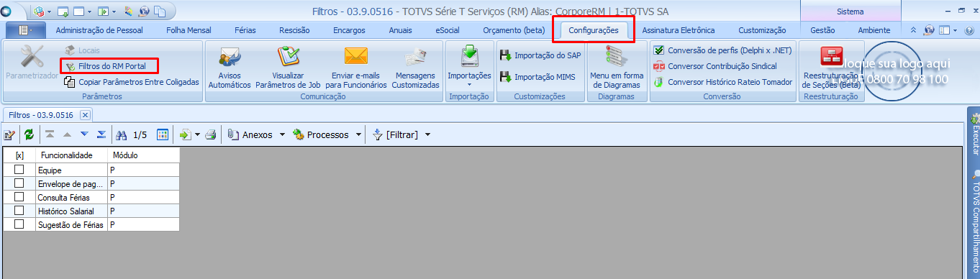Open Locais in the Parâmetros group

click(x=83, y=50)
